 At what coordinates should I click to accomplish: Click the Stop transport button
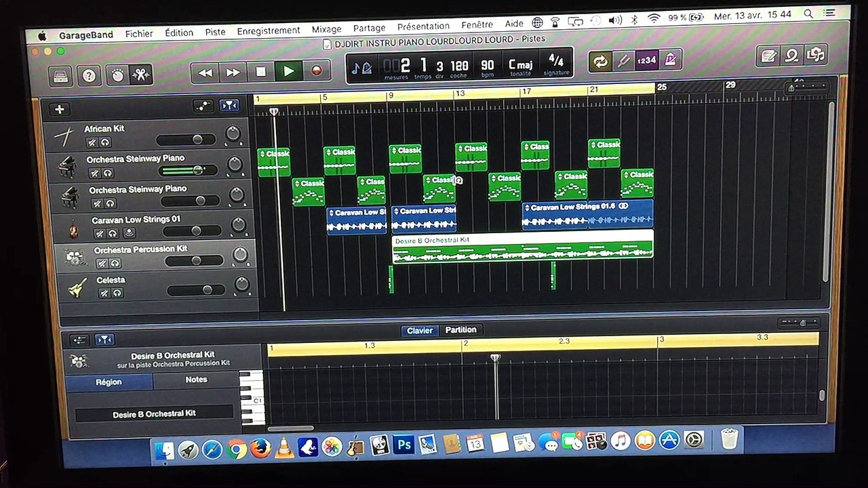click(x=260, y=71)
